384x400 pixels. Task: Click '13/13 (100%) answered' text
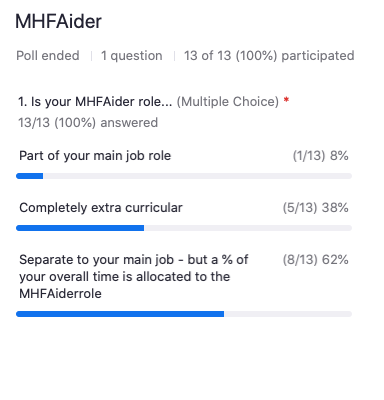(88, 123)
